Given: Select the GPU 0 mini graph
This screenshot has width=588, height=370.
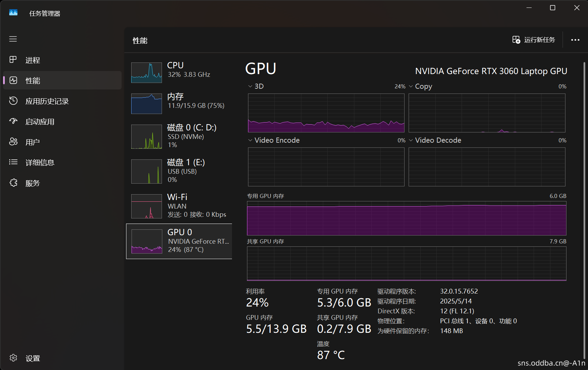Looking at the screenshot, I should coord(147,241).
